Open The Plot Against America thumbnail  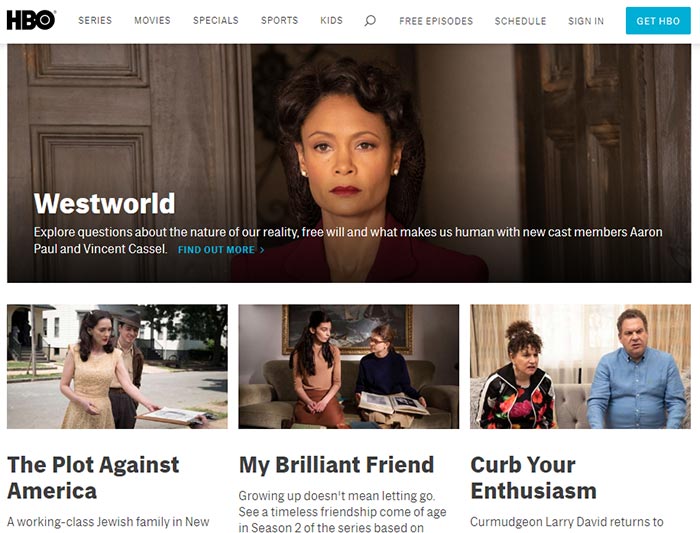tap(117, 366)
